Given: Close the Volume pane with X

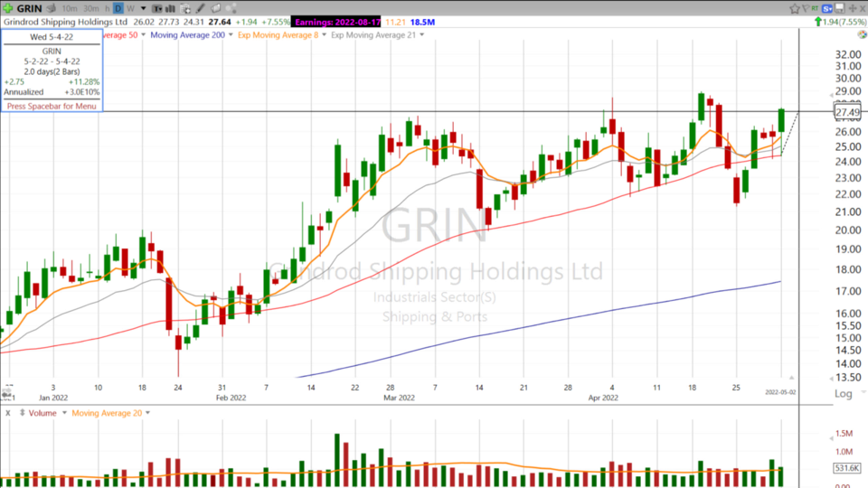Looking at the screenshot, I should click(x=8, y=413).
